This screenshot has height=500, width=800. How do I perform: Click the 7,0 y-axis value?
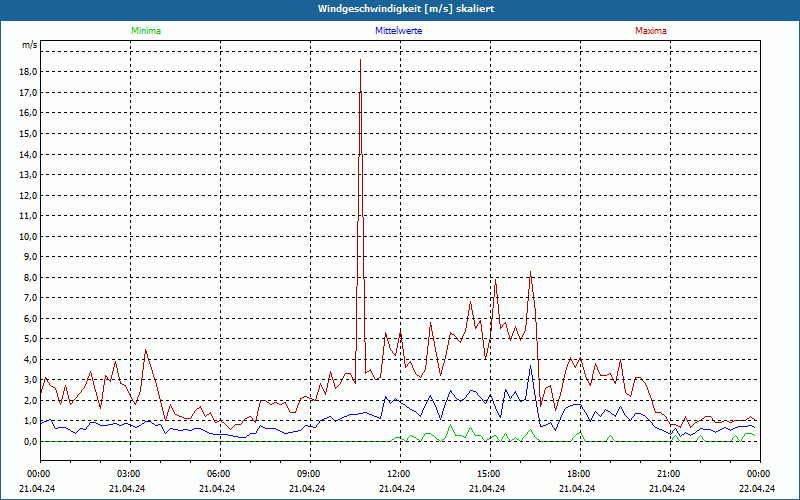30,298
